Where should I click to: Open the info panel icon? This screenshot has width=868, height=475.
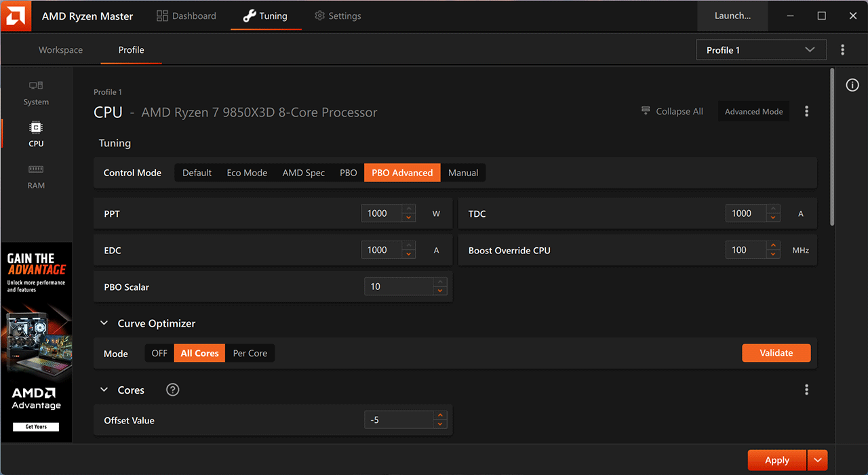[852, 85]
